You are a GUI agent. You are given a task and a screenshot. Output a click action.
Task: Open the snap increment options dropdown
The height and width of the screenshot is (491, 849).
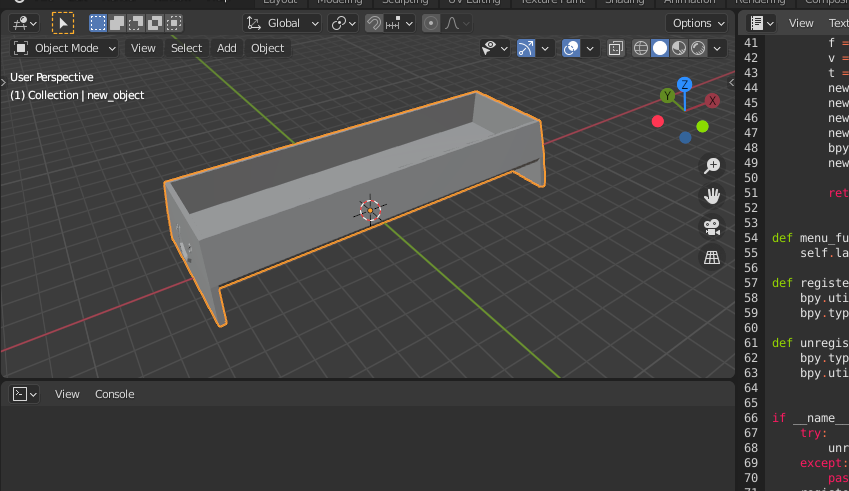pyautogui.click(x=400, y=23)
